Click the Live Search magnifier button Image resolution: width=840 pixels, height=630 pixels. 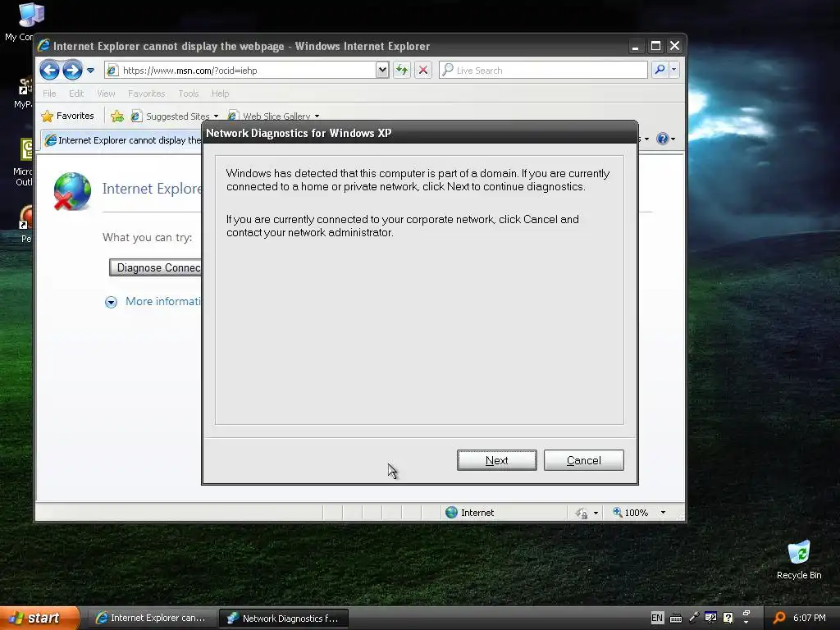[x=660, y=70]
